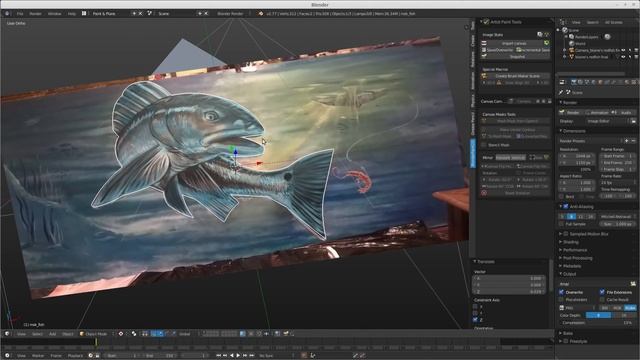Open the Render menu in the top bar
Image resolution: width=640 pixels, height=360 pixels.
(36, 13)
